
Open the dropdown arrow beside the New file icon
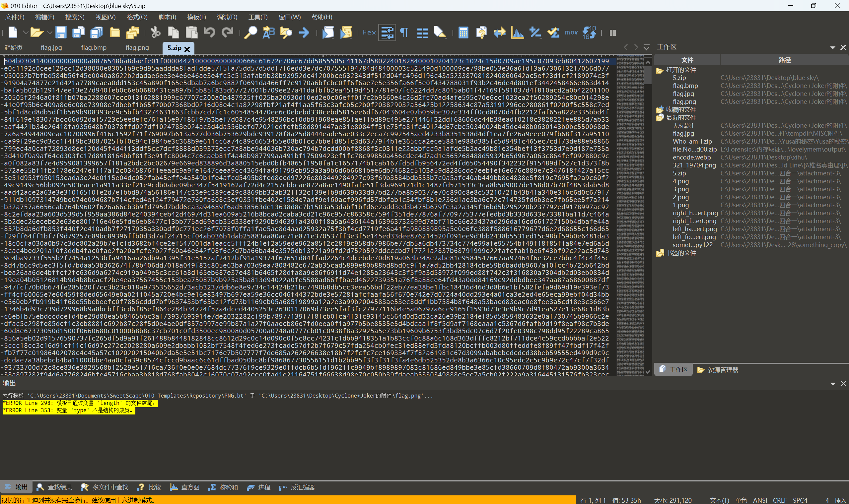(x=26, y=32)
